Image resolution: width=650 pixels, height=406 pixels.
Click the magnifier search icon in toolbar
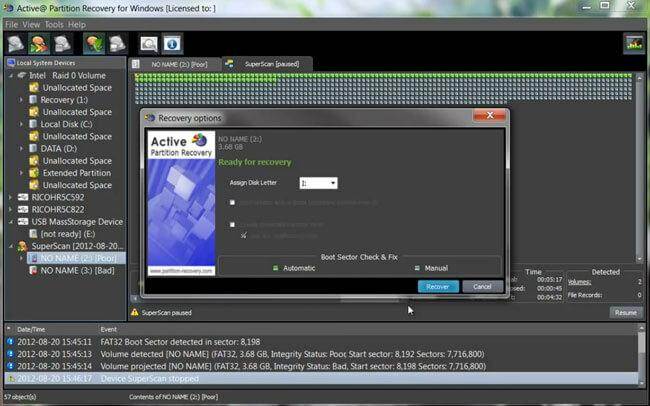[x=149, y=43]
